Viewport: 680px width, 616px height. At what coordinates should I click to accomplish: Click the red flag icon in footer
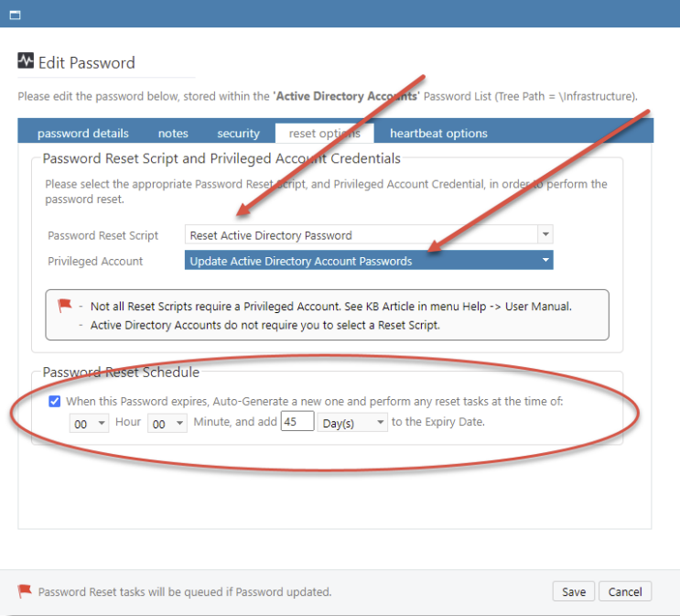tap(25, 591)
